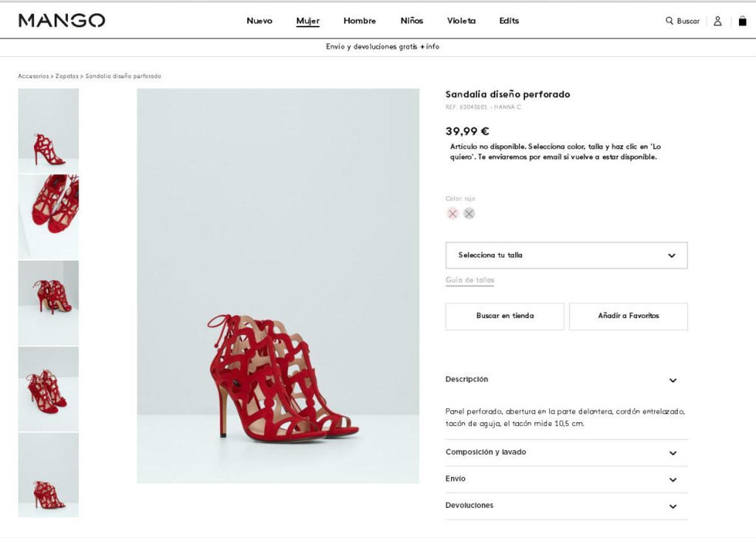
Task: Open the 'Selecciona tu talla' size dropdown
Action: [x=566, y=255]
